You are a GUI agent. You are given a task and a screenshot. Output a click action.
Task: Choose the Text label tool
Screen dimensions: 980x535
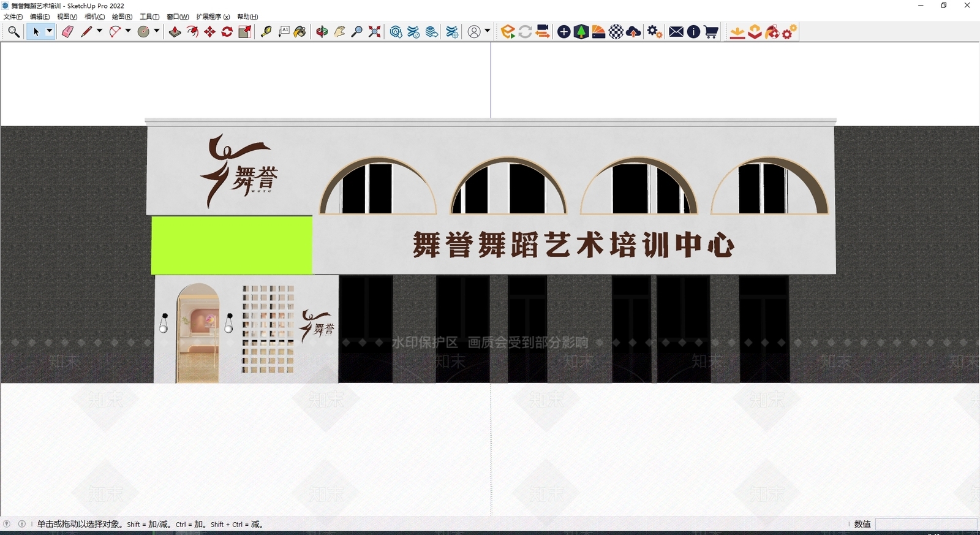(284, 32)
